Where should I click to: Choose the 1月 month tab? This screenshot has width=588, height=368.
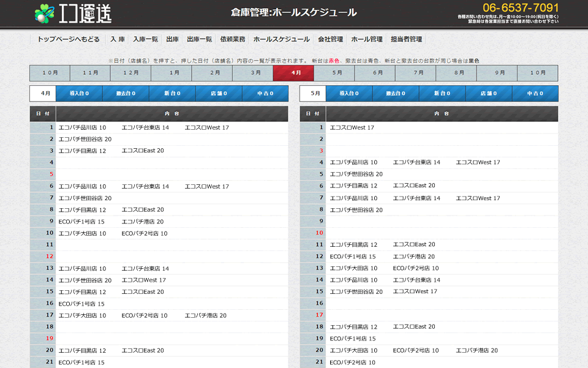coord(171,73)
